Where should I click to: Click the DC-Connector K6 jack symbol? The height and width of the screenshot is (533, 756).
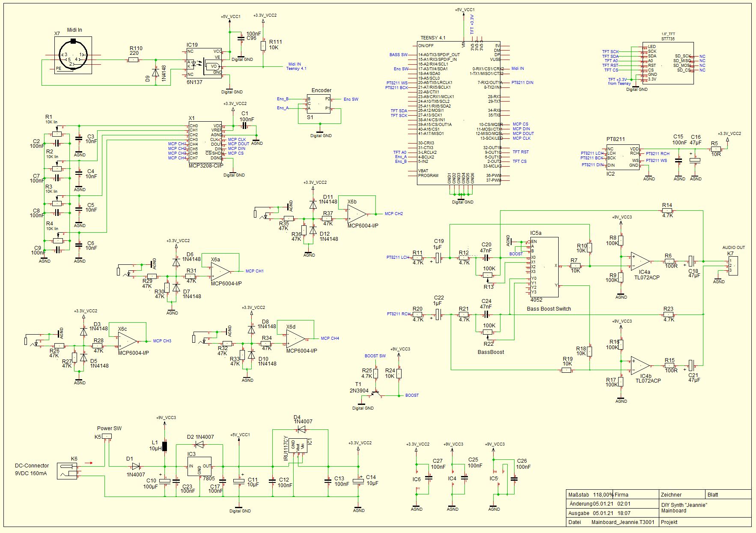point(68,471)
